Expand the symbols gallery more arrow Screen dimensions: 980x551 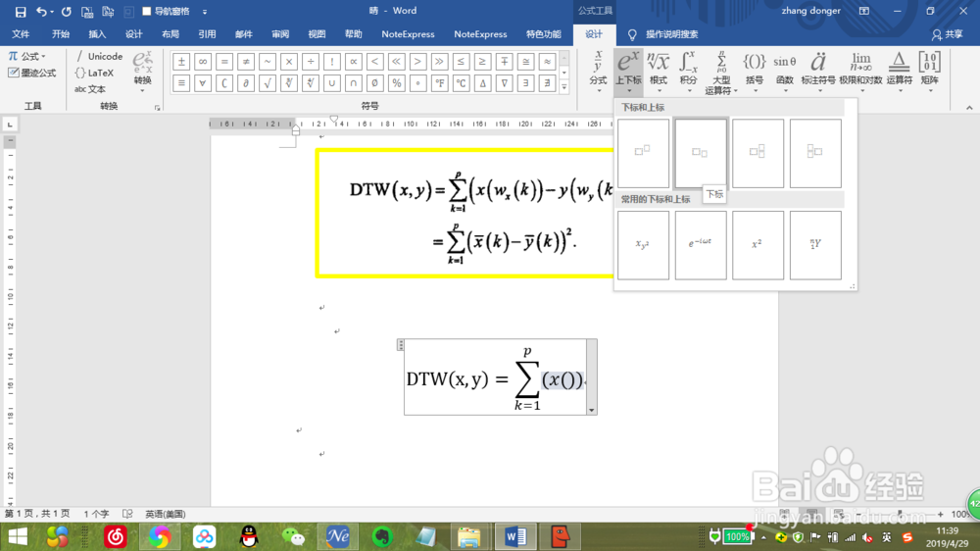pyautogui.click(x=564, y=87)
